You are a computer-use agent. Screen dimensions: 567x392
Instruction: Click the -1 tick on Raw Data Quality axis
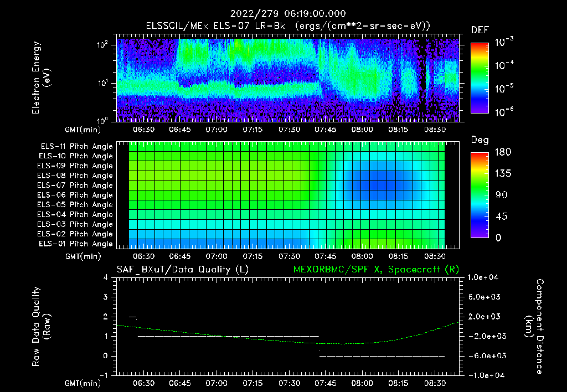coord(104,375)
